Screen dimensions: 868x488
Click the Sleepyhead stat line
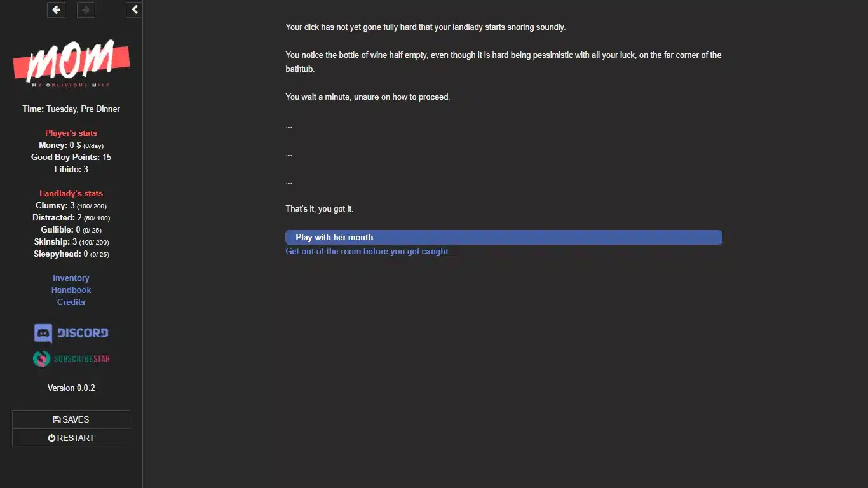(x=71, y=254)
